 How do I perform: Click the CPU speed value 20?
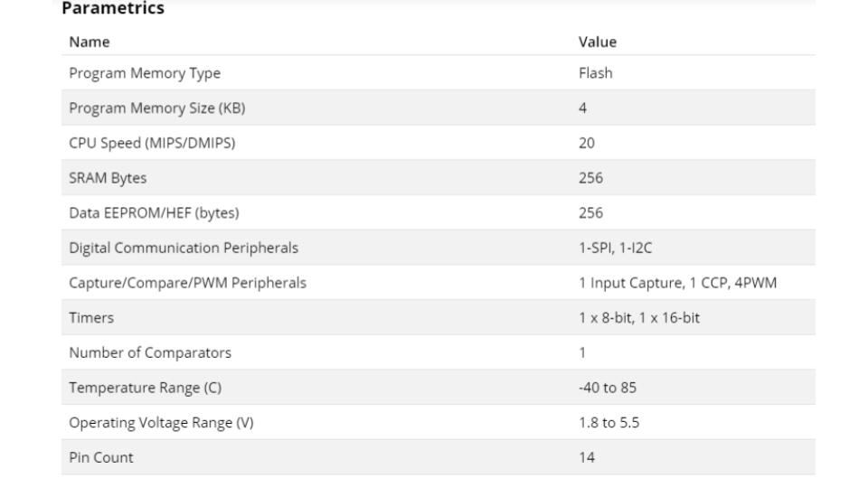click(x=587, y=143)
